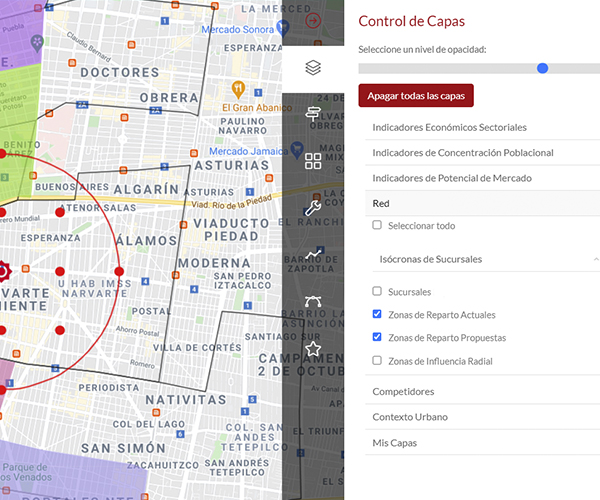Uncheck Zonas de Reparto Actuales
Viewport: 600px width, 500px height.
click(377, 314)
